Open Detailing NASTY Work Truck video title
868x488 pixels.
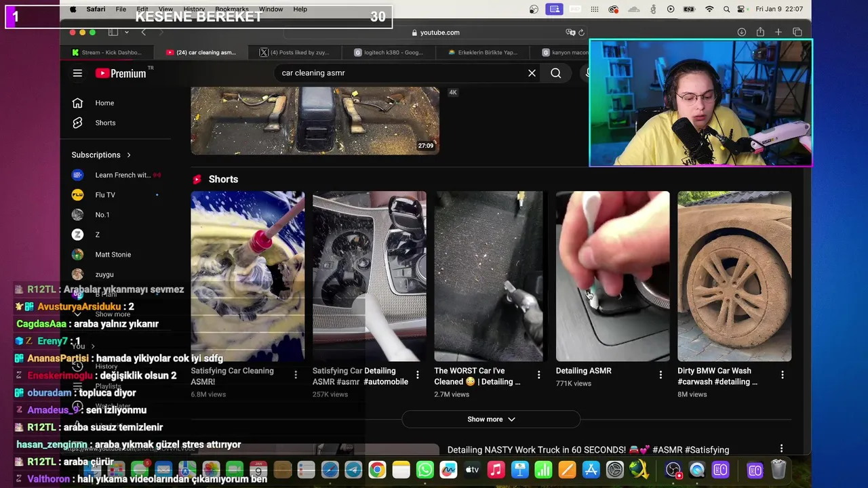588,450
